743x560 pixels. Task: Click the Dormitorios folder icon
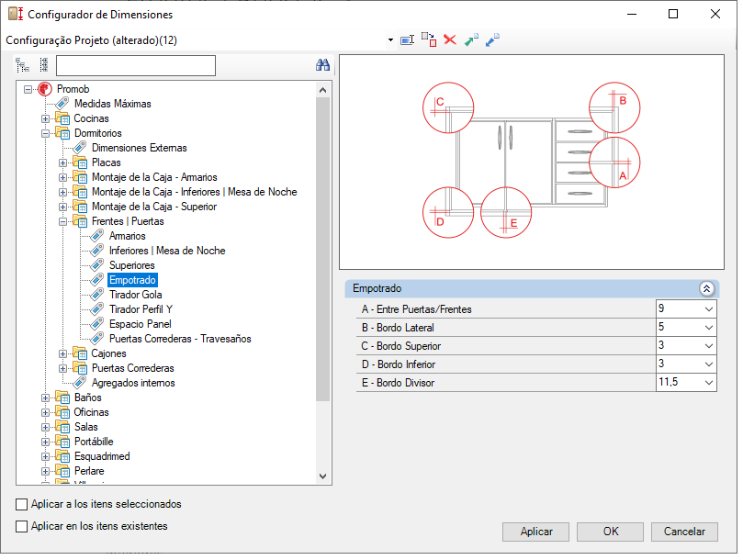(62, 133)
